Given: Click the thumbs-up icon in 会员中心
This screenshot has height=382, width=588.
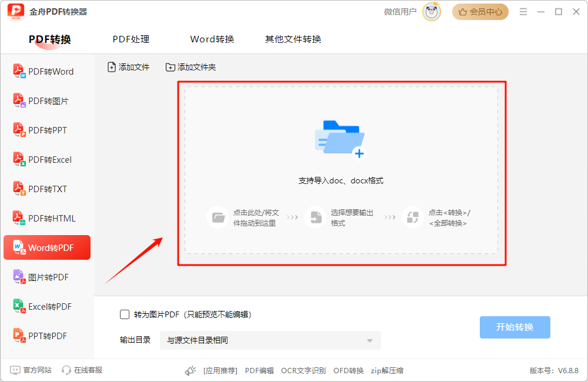Looking at the screenshot, I should (x=463, y=12).
